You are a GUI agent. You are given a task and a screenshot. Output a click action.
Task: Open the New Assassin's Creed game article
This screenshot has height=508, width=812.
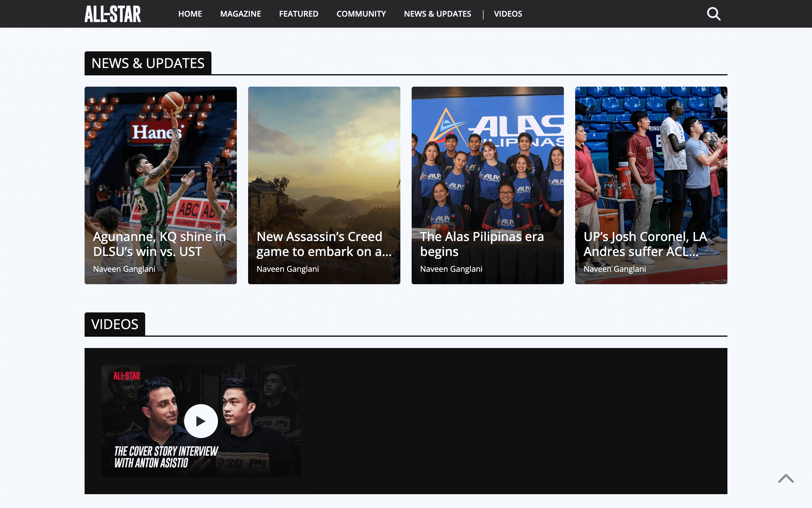tap(324, 244)
